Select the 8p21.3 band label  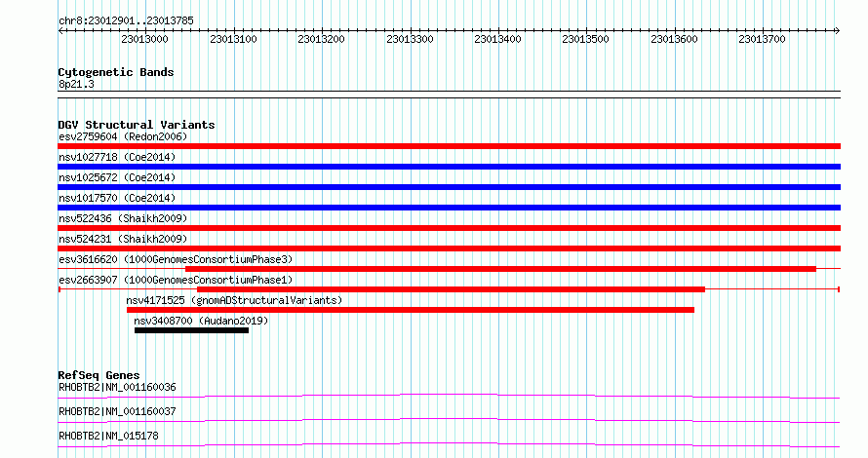76,84
